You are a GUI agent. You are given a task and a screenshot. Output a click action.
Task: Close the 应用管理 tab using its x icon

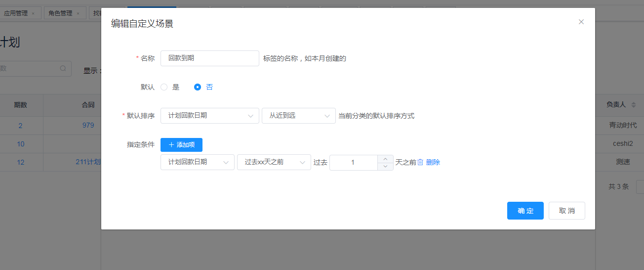tap(33, 13)
